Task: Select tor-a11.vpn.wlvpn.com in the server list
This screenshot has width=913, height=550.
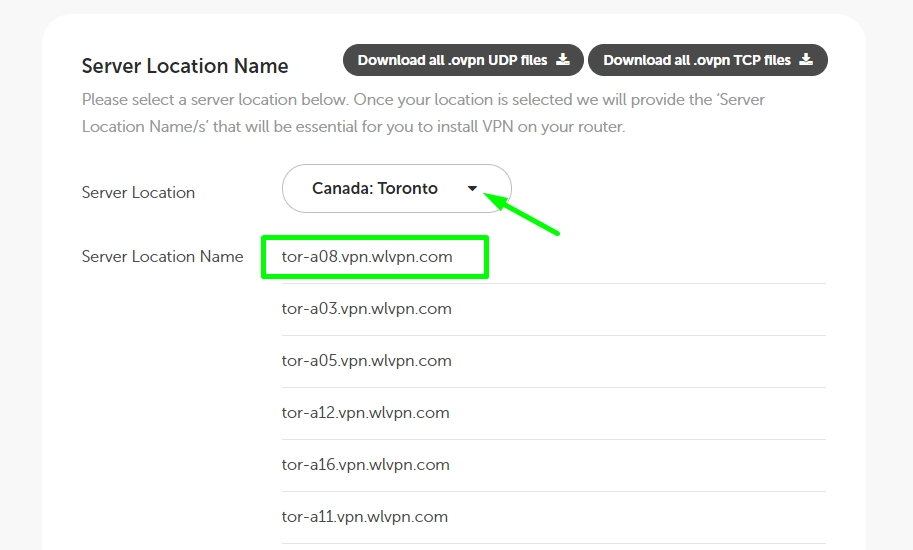Action: [x=365, y=517]
